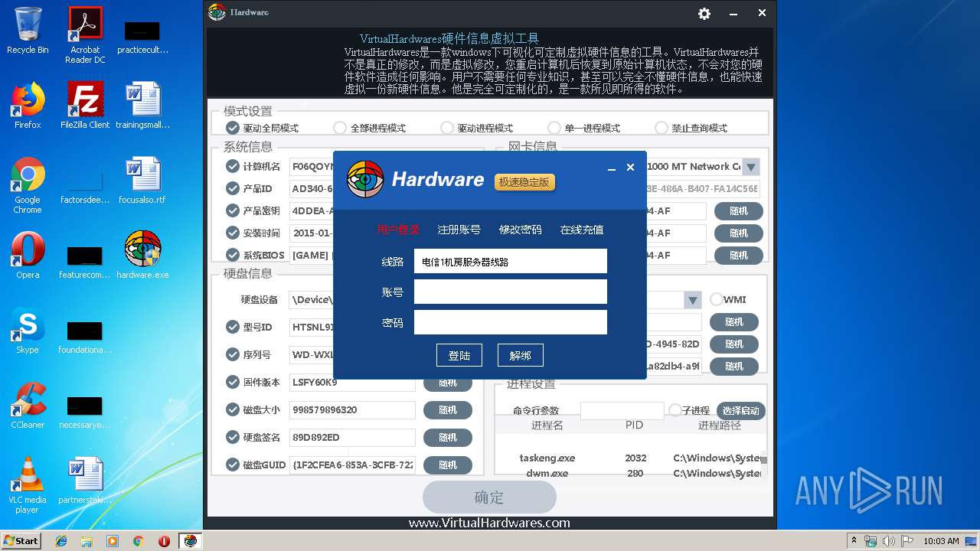Toggle 产品ID checkbox
The height and width of the screenshot is (551, 980).
pos(233,188)
